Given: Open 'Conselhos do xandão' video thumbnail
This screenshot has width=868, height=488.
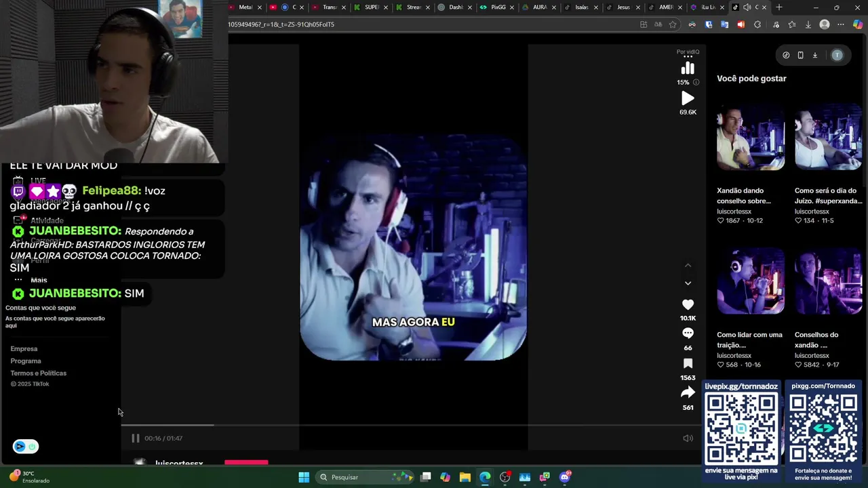Looking at the screenshot, I should (x=828, y=281).
